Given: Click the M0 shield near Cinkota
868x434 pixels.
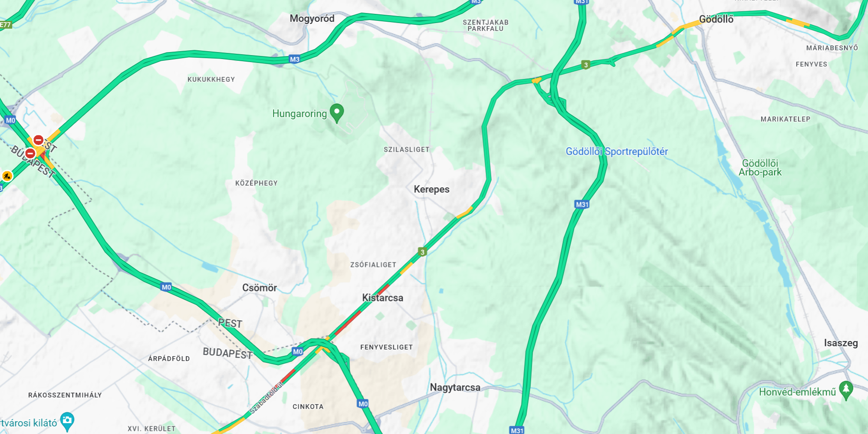Looking at the screenshot, I should pyautogui.click(x=363, y=404).
